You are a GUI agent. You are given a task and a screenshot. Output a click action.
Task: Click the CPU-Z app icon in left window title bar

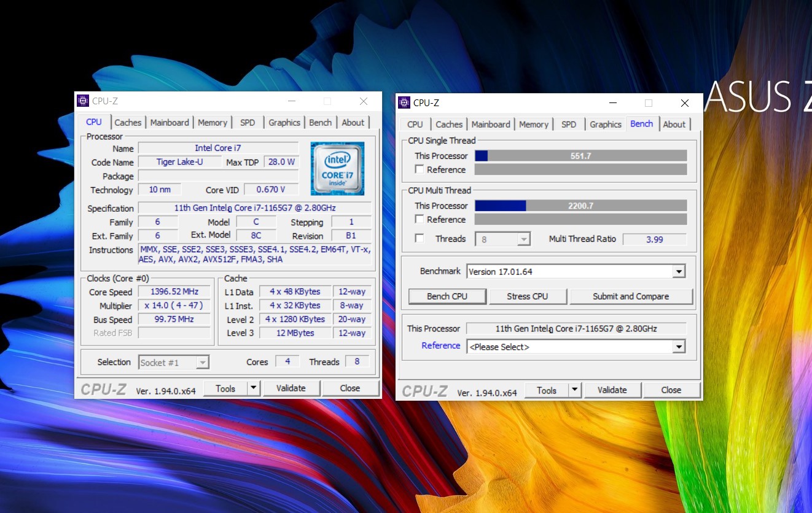83,101
